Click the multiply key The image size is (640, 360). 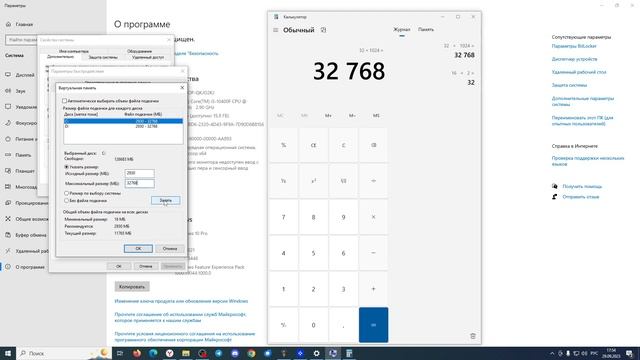tap(373, 217)
